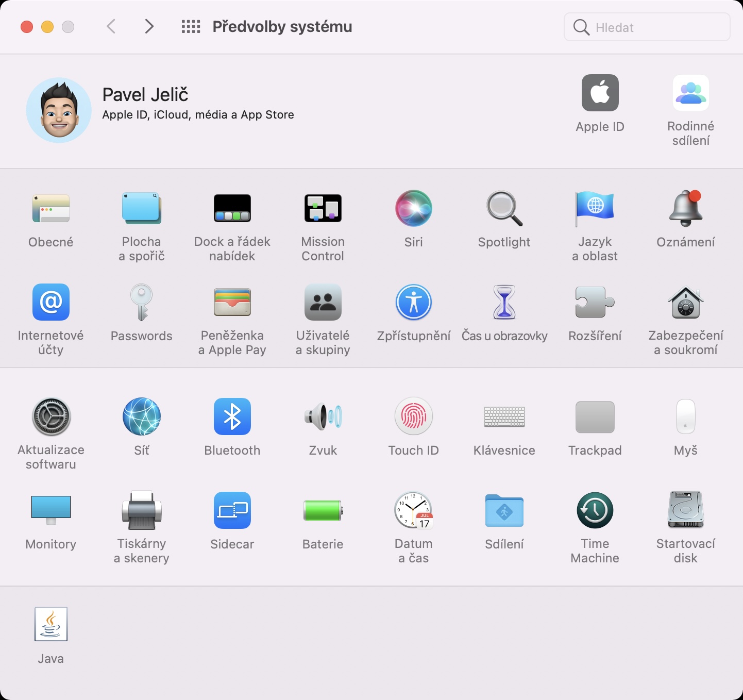Viewport: 743px width, 700px height.
Task: Open Sdílení sharing folder icon
Action: [504, 510]
